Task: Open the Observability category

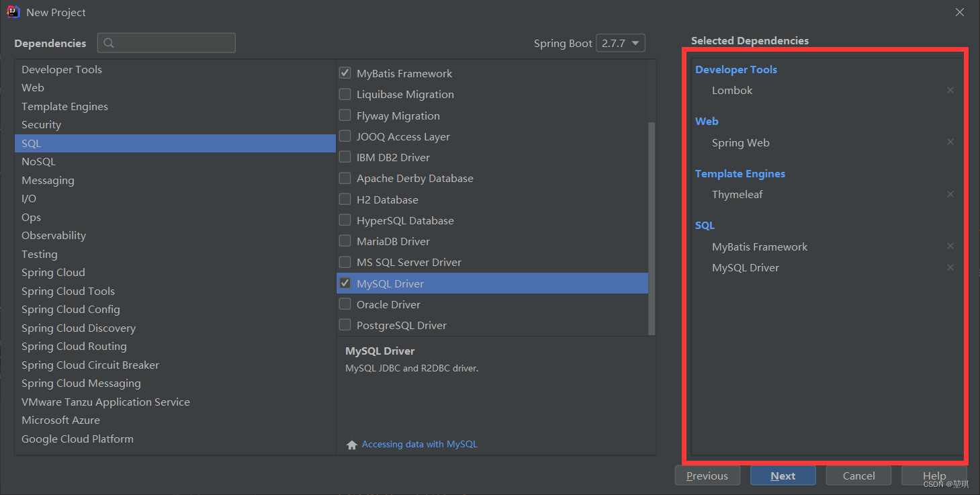Action: pos(175,236)
